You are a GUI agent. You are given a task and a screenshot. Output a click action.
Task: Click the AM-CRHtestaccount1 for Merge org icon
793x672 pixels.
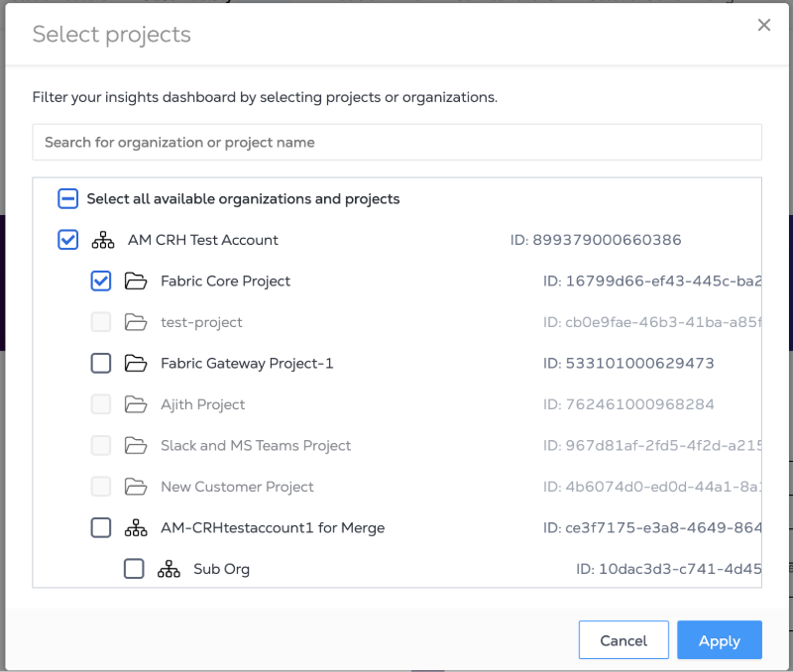pyautogui.click(x=136, y=527)
